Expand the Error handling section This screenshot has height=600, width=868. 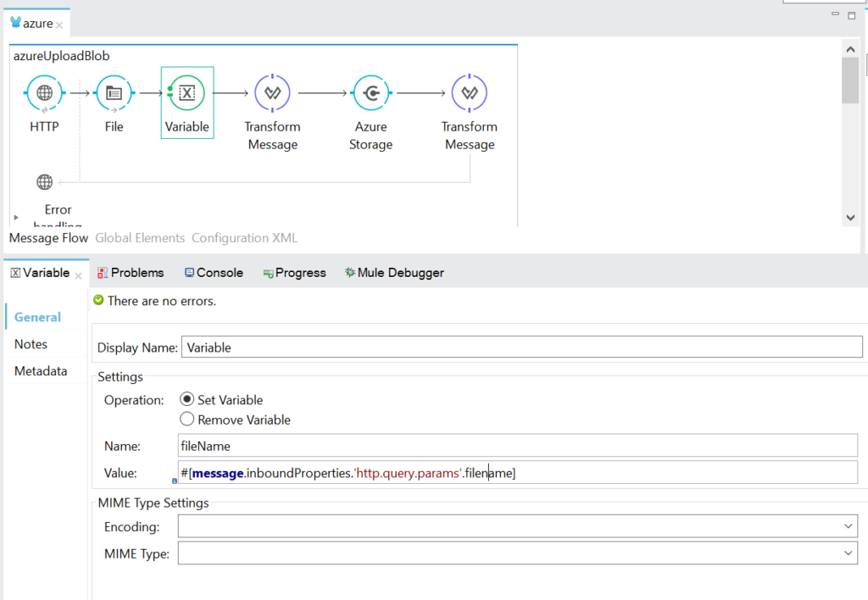tap(16, 218)
